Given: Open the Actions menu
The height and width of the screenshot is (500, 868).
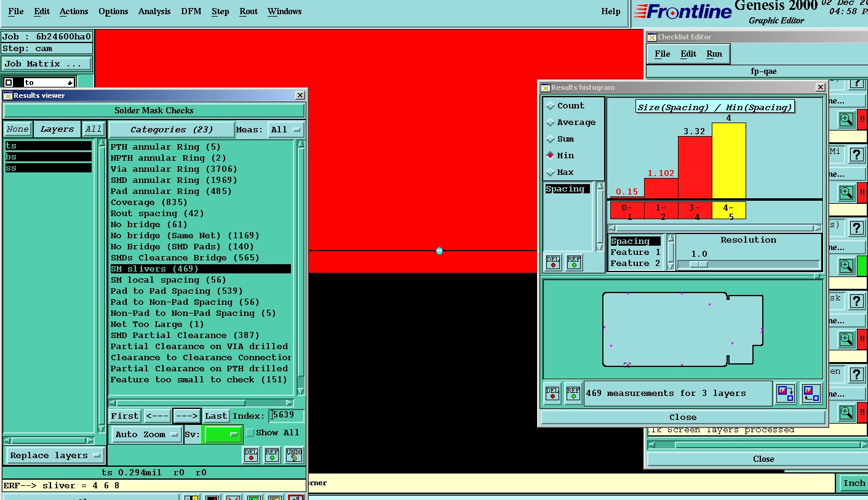Looking at the screenshot, I should [74, 11].
